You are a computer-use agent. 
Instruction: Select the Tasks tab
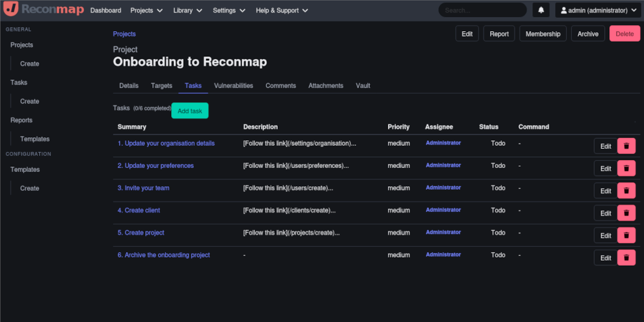193,86
